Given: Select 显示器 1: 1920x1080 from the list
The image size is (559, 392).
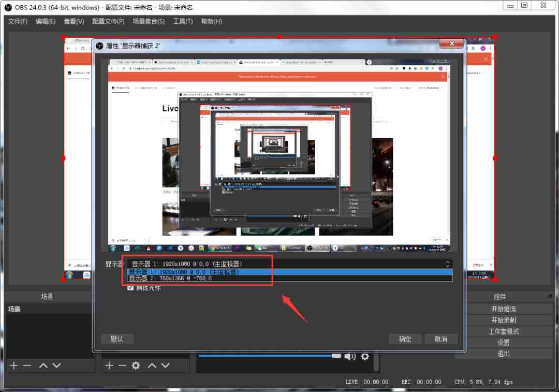Looking at the screenshot, I should (x=290, y=272).
